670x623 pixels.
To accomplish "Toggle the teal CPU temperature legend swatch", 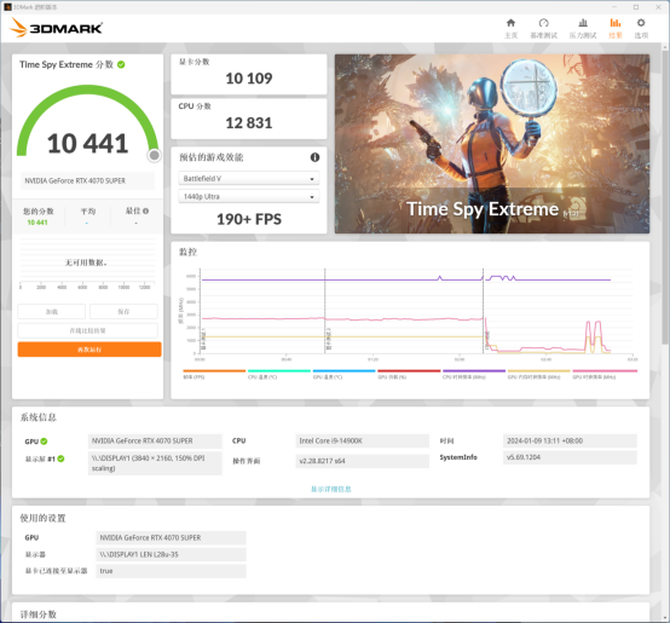I will pyautogui.click(x=279, y=371).
